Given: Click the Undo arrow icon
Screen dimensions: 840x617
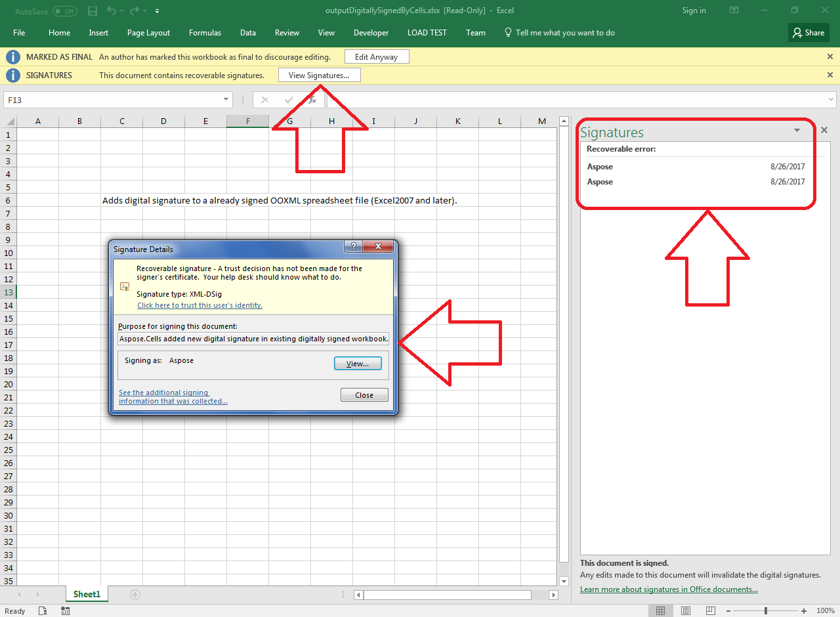Looking at the screenshot, I should tap(111, 11).
